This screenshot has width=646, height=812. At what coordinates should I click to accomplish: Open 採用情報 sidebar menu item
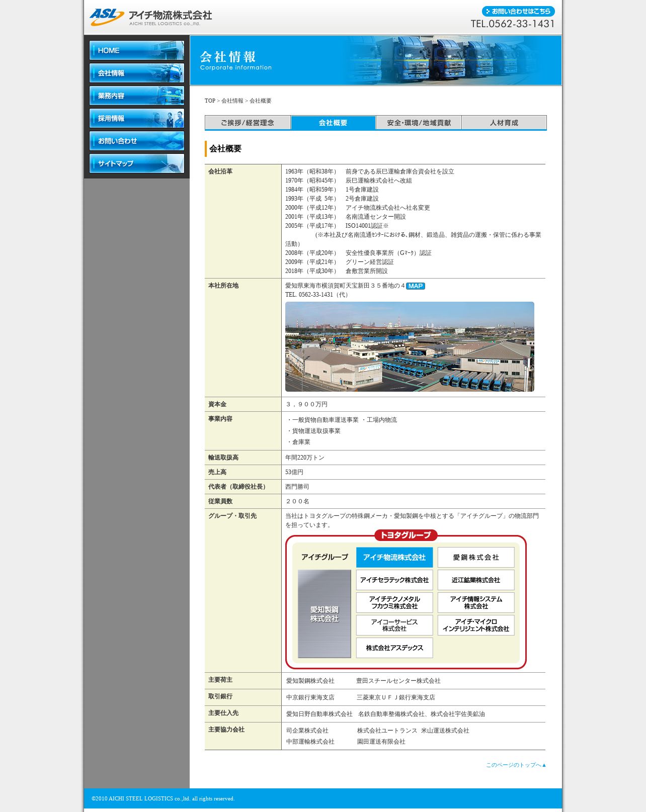coord(137,118)
